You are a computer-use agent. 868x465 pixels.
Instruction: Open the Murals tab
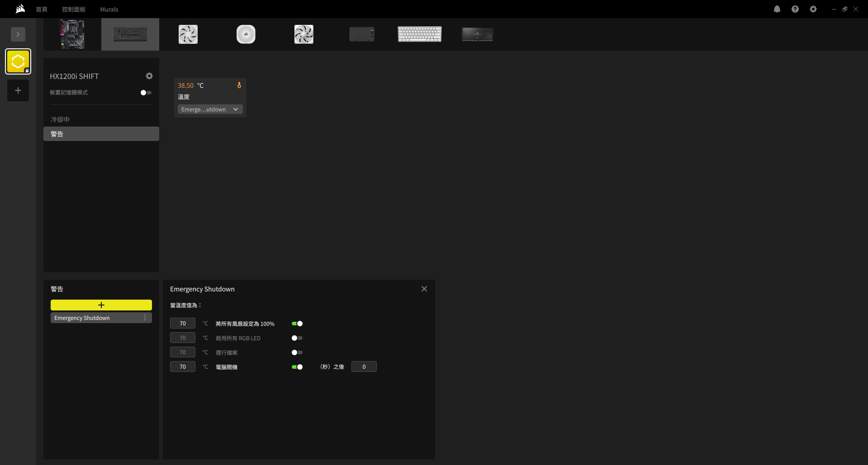click(109, 9)
